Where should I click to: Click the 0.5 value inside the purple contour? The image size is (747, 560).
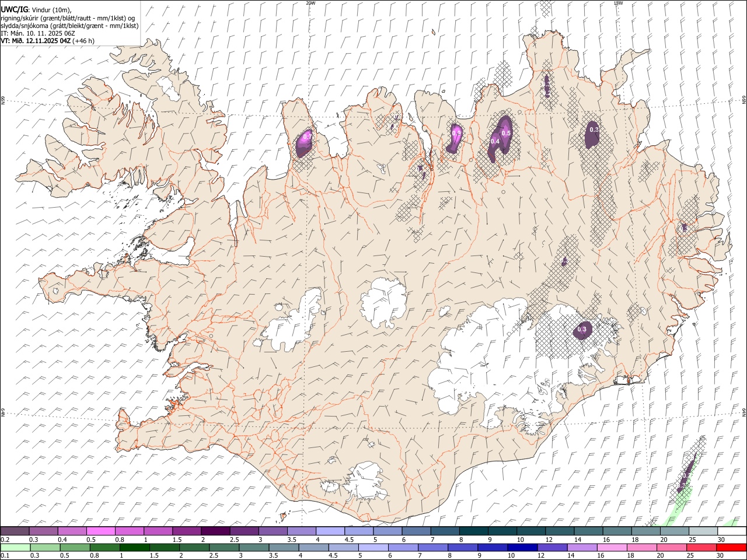(507, 133)
